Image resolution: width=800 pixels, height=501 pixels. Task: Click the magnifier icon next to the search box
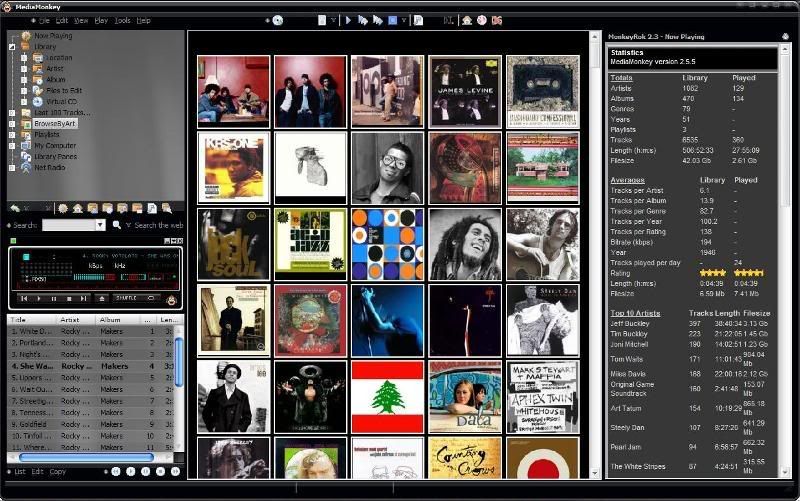tap(116, 225)
